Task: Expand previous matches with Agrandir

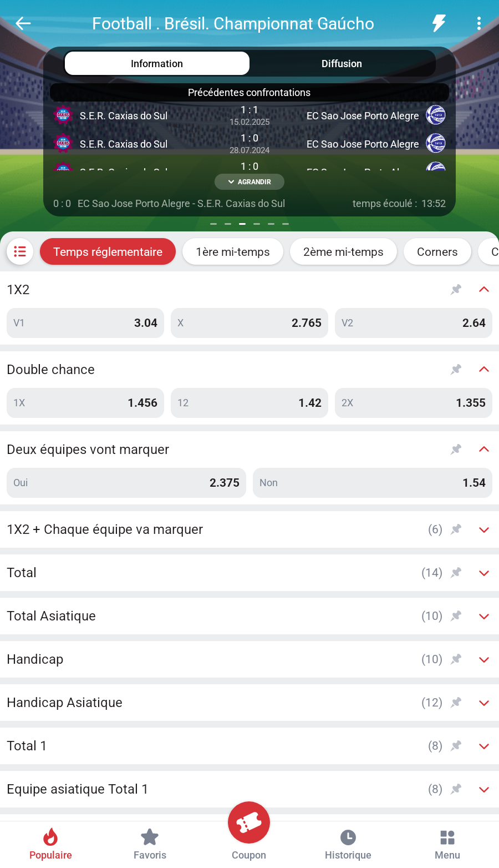Action: point(249,182)
